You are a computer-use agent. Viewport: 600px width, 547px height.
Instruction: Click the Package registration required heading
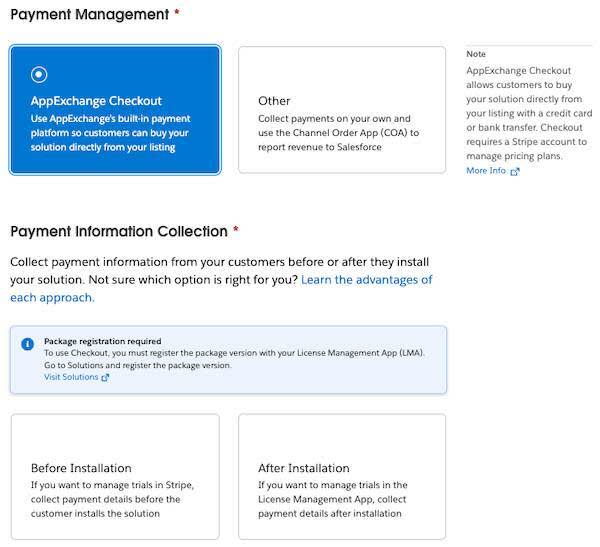103,341
